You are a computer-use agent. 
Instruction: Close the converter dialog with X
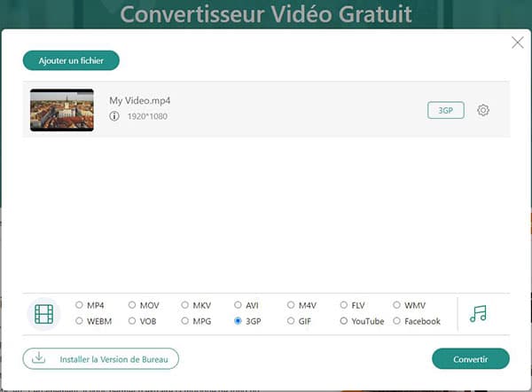point(518,43)
